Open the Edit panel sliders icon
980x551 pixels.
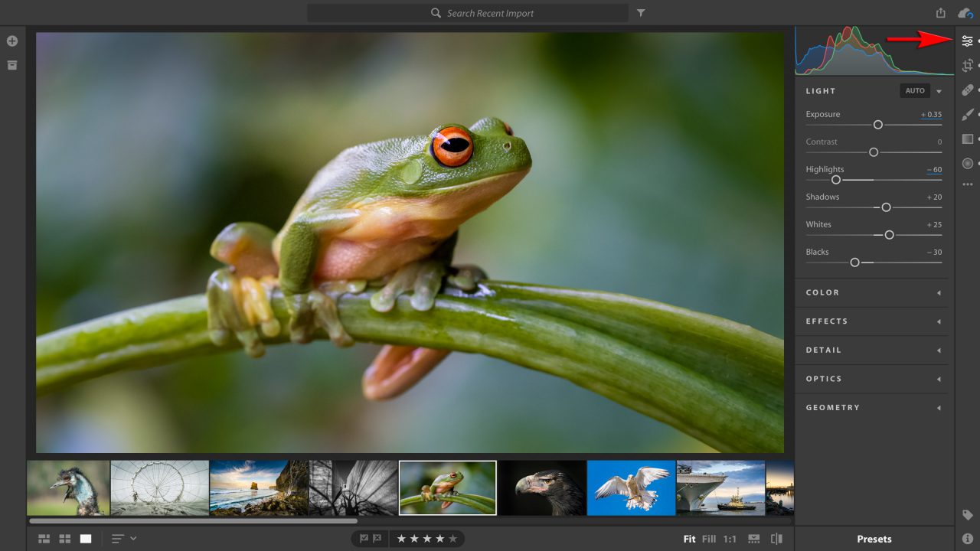(967, 41)
